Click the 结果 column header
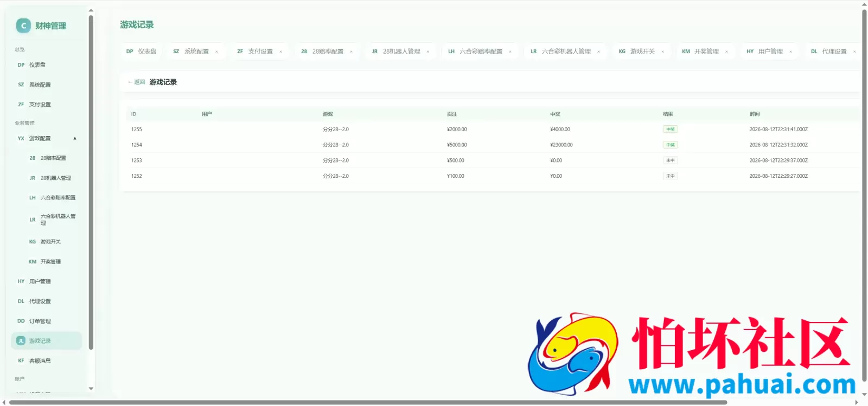 coord(668,114)
